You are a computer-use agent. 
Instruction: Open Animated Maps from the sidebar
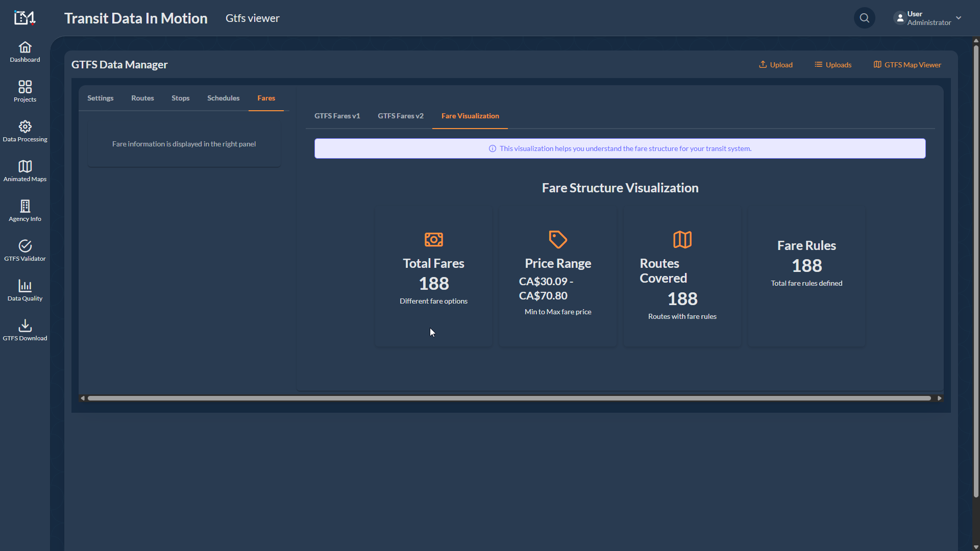coord(24,171)
